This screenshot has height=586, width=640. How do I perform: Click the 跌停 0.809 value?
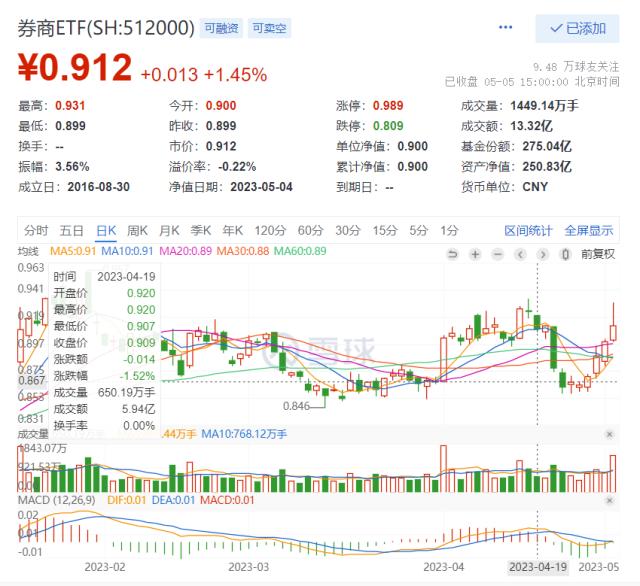pyautogui.click(x=388, y=126)
